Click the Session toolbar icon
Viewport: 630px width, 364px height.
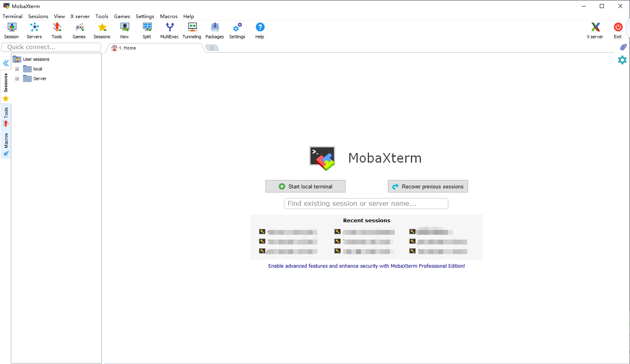[x=12, y=31]
